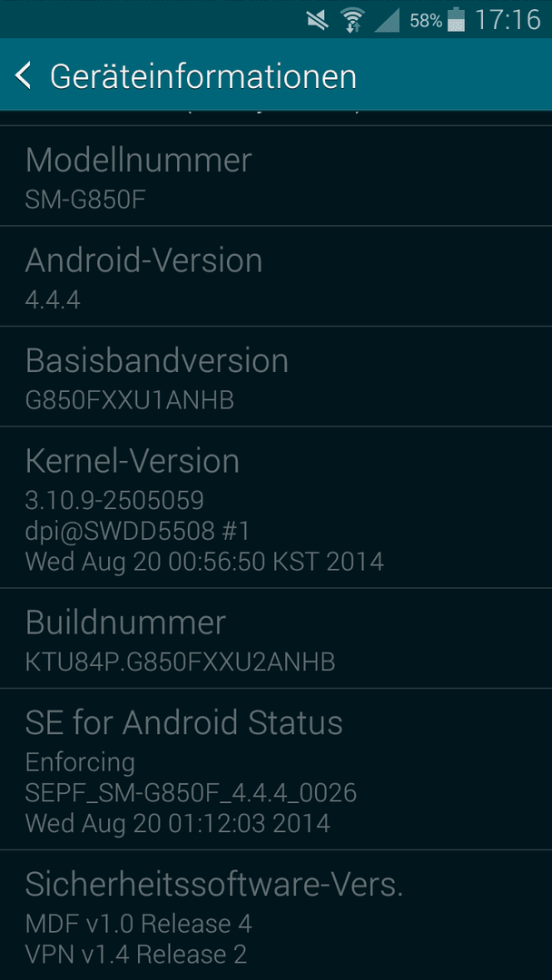
Task: Tap the Buildnummer entry
Action: (276, 638)
